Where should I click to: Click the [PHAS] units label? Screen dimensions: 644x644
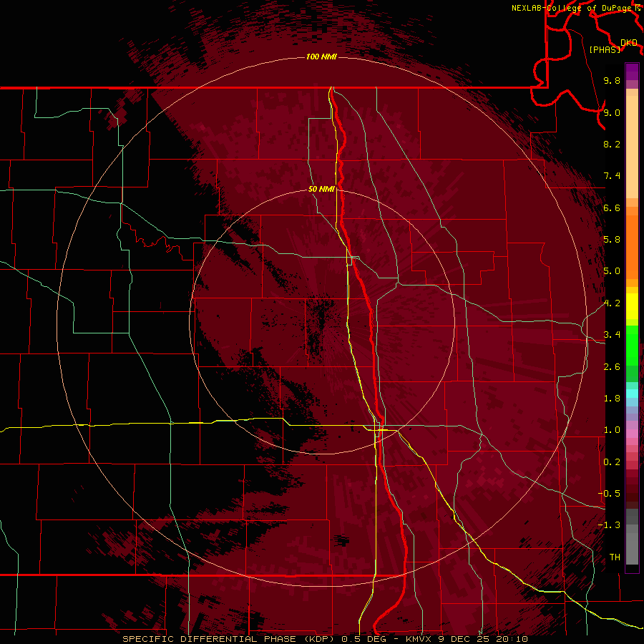[x=605, y=49]
